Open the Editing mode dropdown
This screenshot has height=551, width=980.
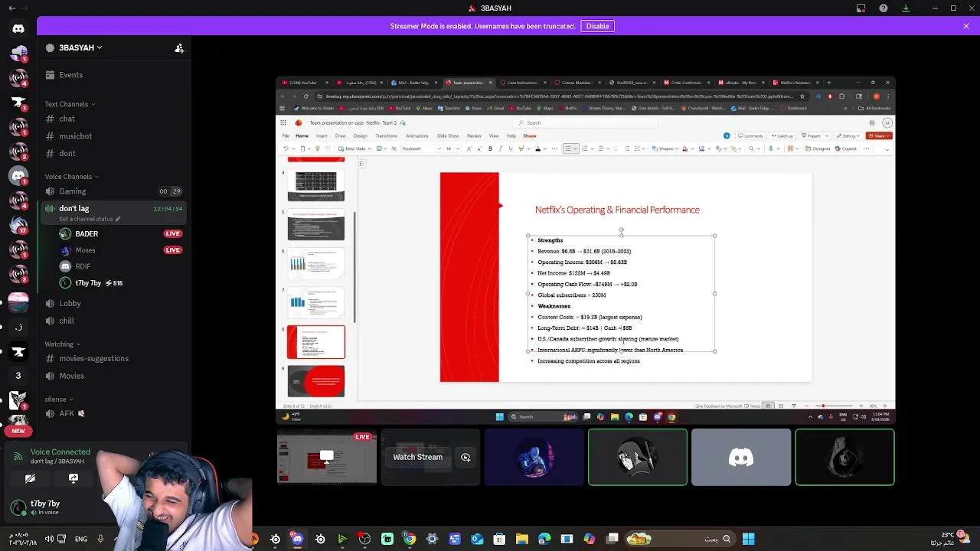click(x=849, y=136)
